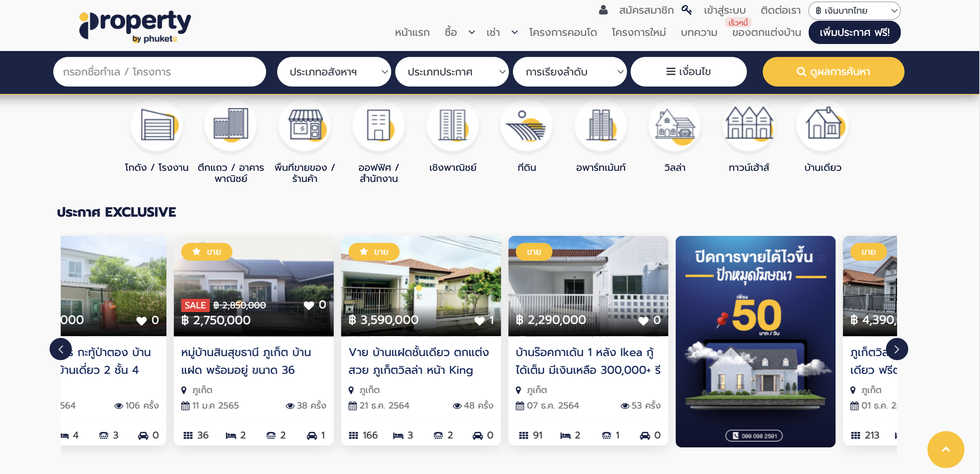Click the warehouse / factory category icon
980x474 pixels.
(x=157, y=126)
